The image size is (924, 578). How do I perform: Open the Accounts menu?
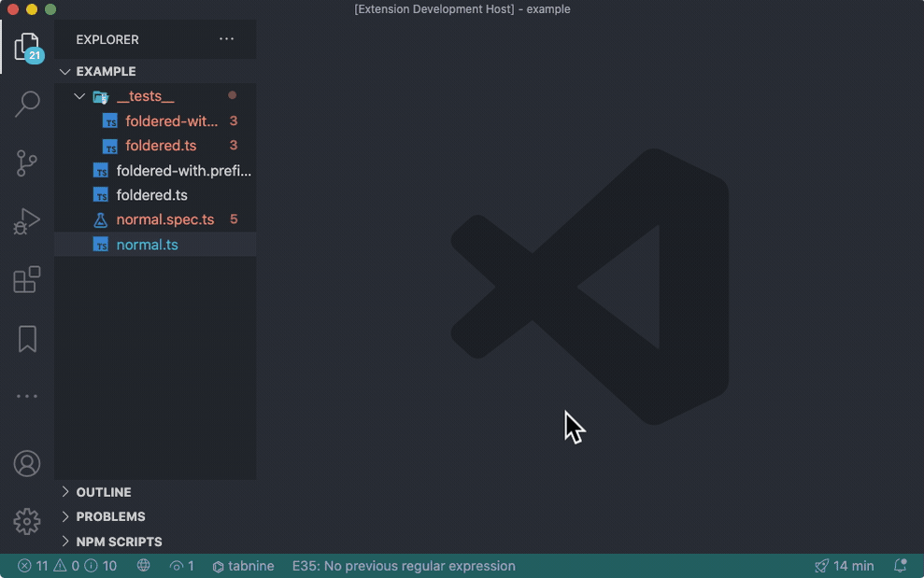coord(27,464)
